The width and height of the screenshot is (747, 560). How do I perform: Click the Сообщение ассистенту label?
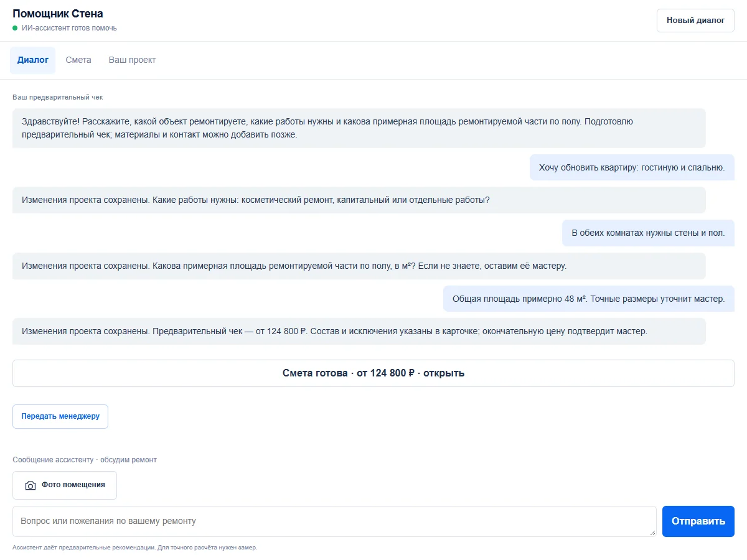[x=85, y=460]
